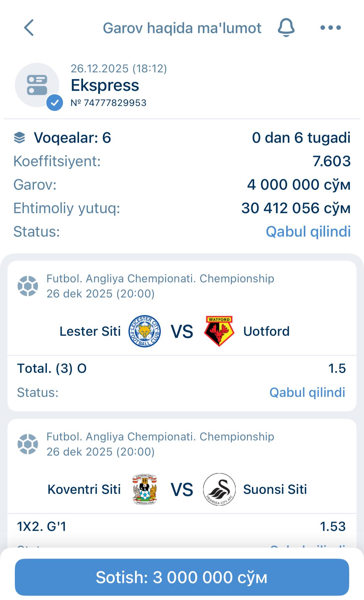
Task: Tap football icon on Koventri Siti match
Action: pyautogui.click(x=28, y=444)
